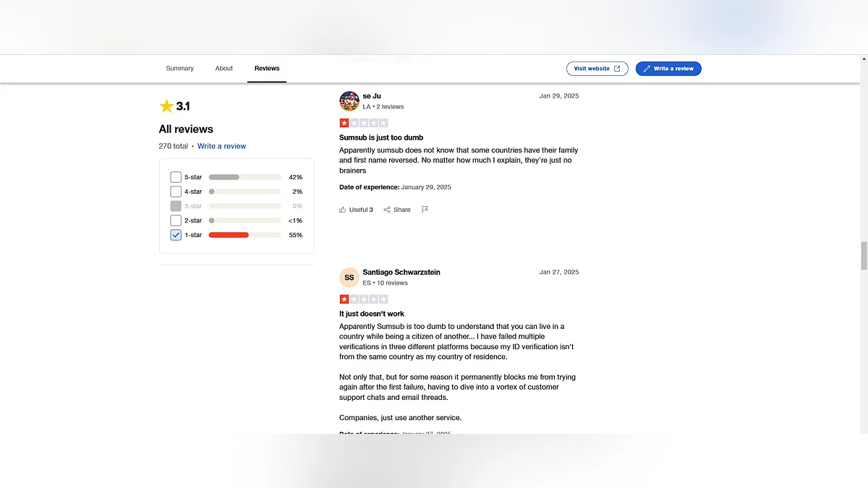Switch to the Summary tab
The width and height of the screenshot is (868, 488).
[180, 69]
